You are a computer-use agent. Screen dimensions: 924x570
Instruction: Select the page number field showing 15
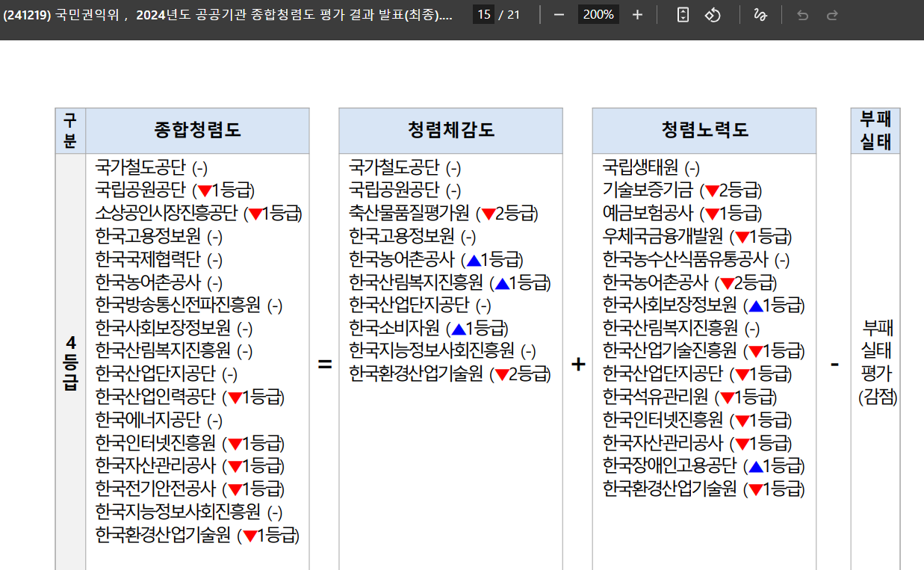pyautogui.click(x=484, y=15)
